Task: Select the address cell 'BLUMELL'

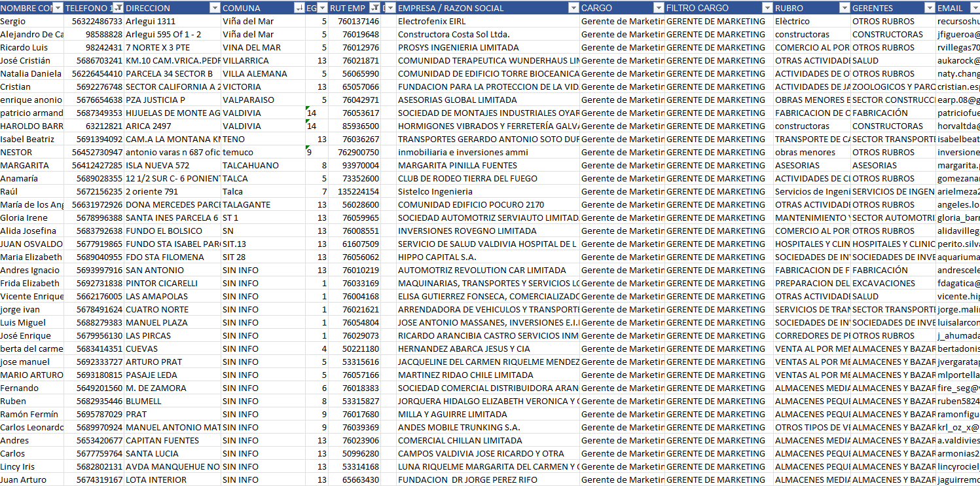Action: 173,401
